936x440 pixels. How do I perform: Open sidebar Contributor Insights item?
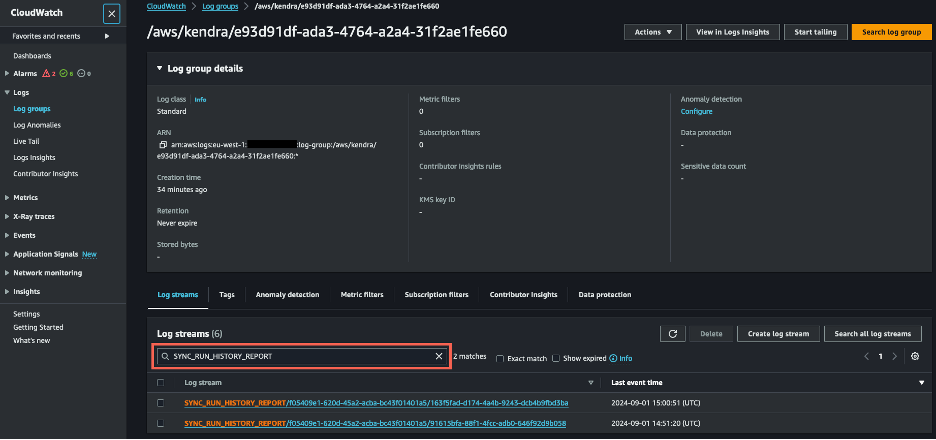[45, 174]
